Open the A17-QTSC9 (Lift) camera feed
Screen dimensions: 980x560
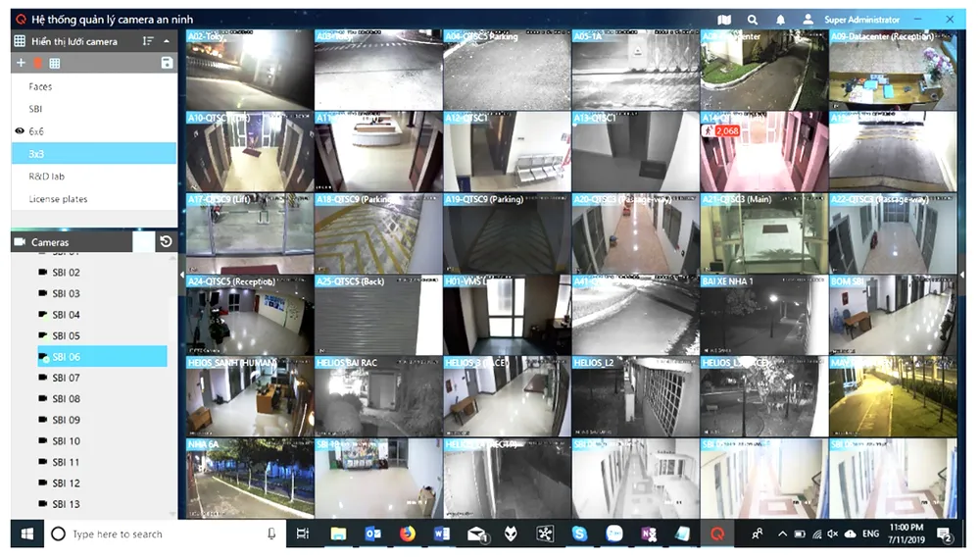[x=249, y=232]
